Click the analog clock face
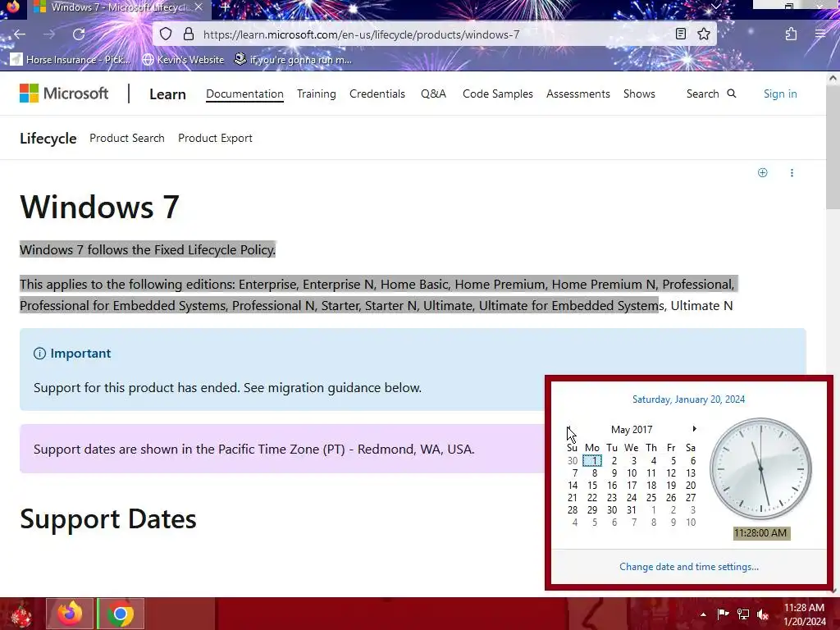This screenshot has width=840, height=630. click(760, 468)
